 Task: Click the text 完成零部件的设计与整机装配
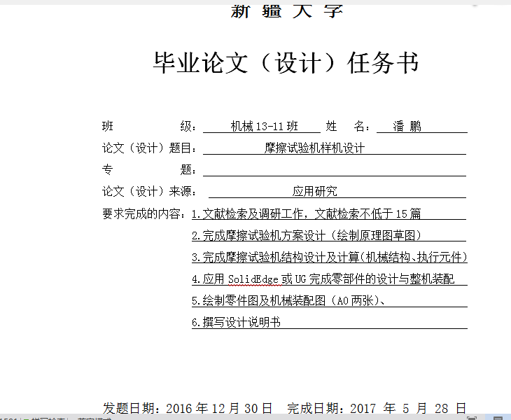click(x=381, y=279)
